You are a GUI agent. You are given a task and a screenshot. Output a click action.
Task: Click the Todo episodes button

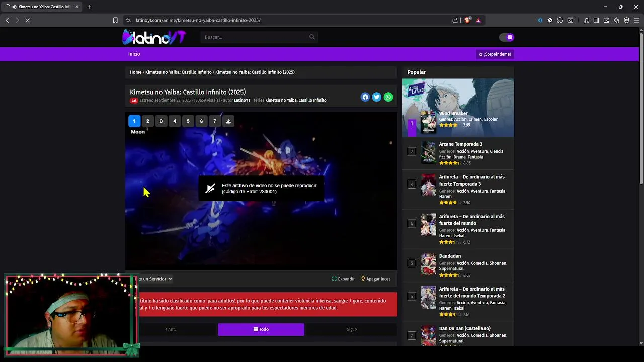(x=261, y=329)
